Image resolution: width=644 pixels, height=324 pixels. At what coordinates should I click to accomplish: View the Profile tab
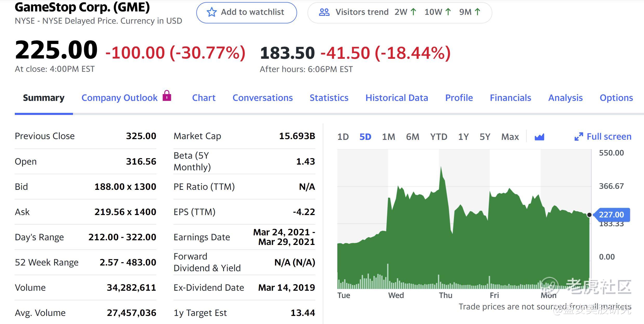459,98
